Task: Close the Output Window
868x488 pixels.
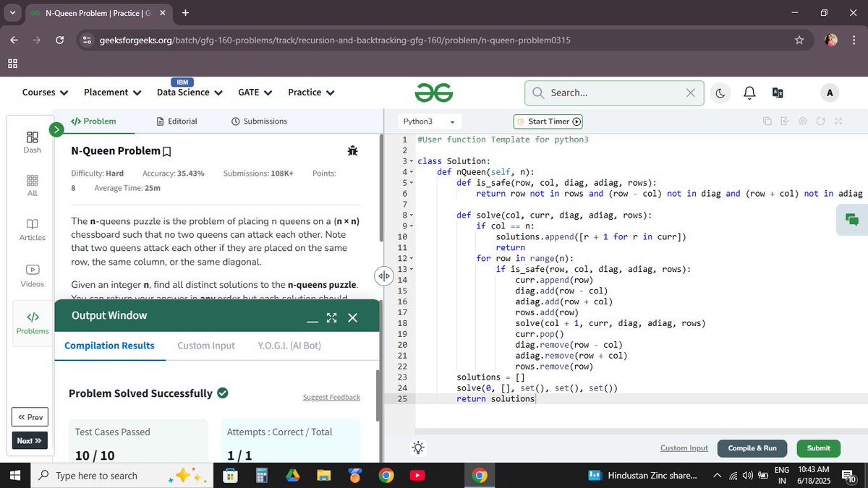Action: click(x=353, y=318)
